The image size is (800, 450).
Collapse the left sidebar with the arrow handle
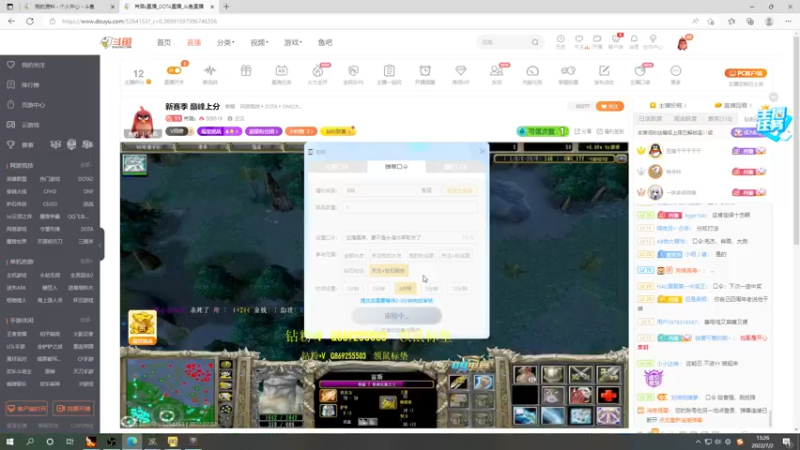[101, 244]
